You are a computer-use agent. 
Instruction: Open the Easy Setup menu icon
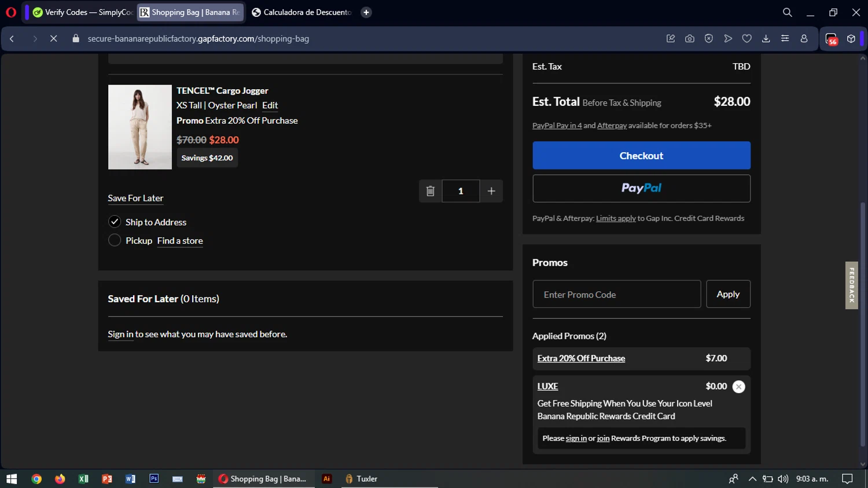(x=785, y=39)
